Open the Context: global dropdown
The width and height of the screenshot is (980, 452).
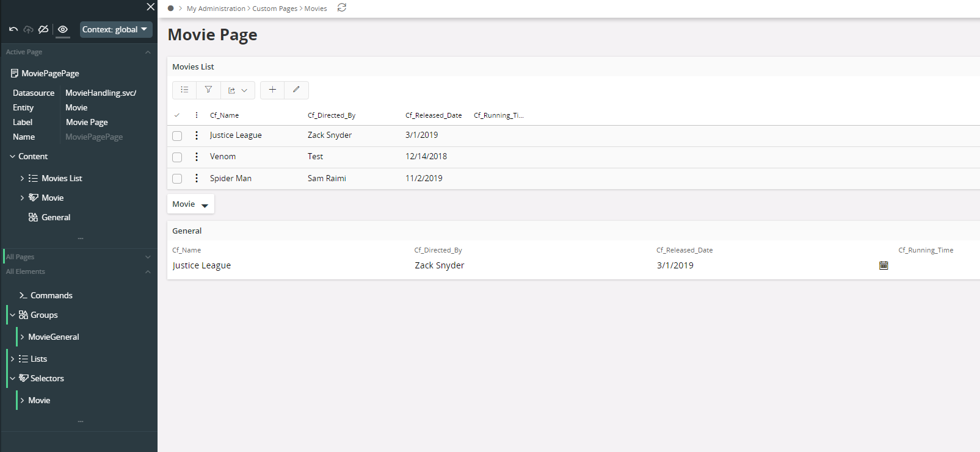coord(115,29)
